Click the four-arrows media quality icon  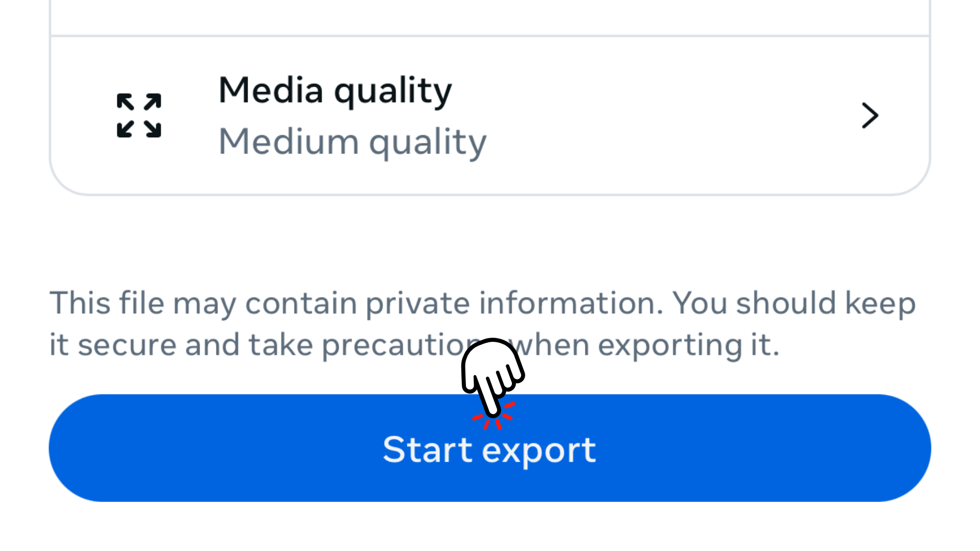click(x=139, y=115)
